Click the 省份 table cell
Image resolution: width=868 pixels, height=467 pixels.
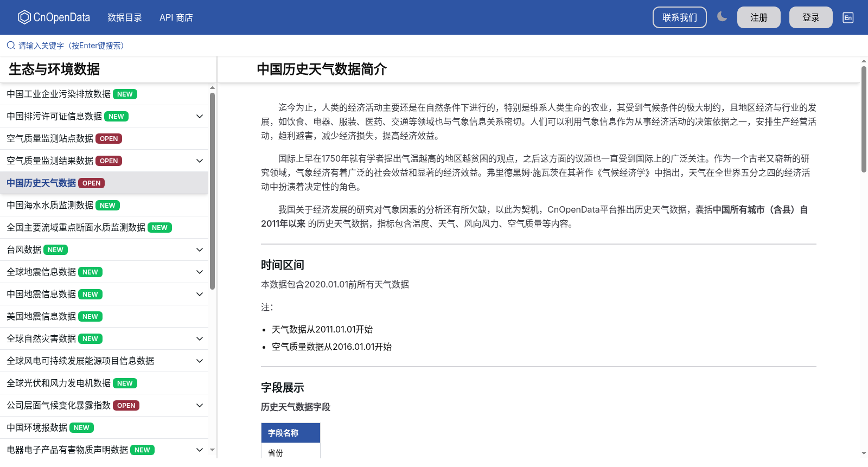click(x=291, y=452)
